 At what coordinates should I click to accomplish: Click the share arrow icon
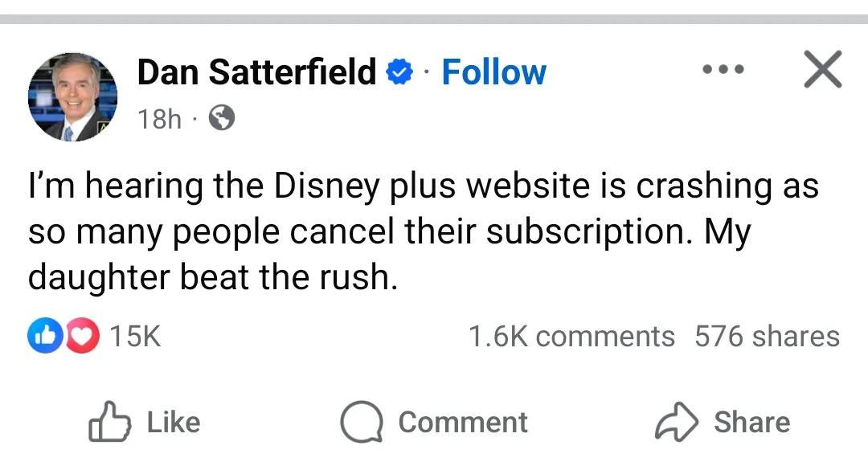coord(678,423)
